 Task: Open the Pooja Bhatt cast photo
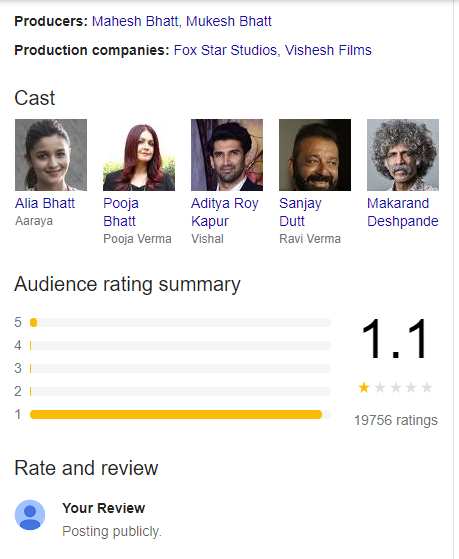pos(139,155)
